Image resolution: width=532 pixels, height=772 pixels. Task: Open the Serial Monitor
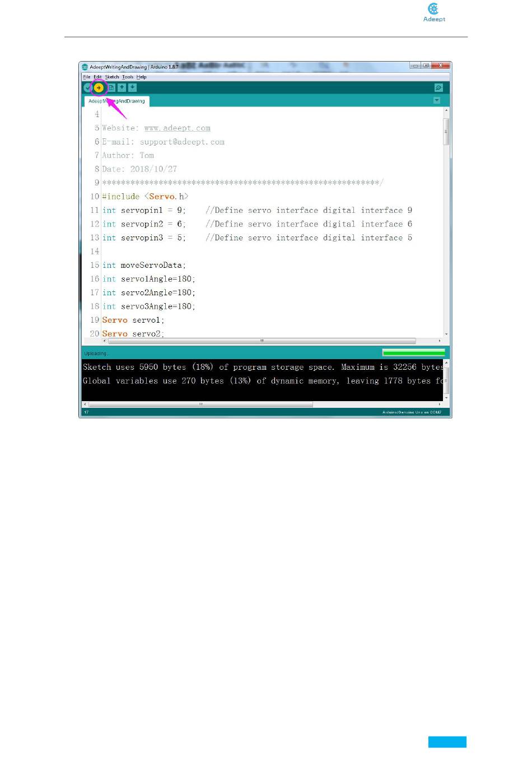(438, 87)
